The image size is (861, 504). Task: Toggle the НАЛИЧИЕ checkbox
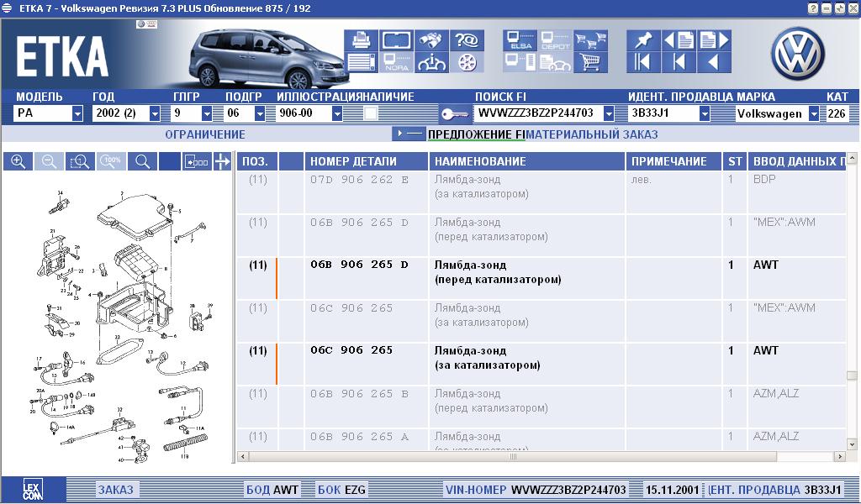click(x=371, y=113)
